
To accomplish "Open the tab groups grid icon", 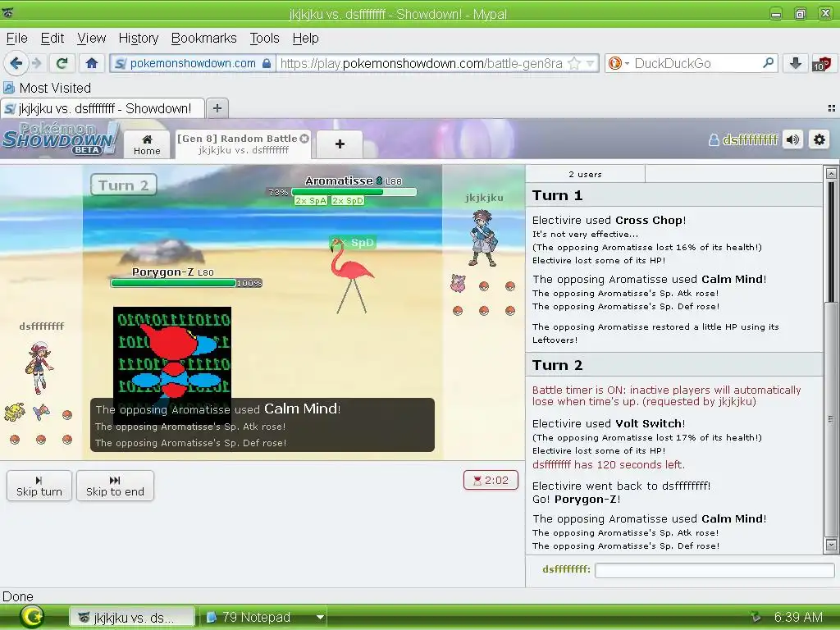I will point(832,108).
